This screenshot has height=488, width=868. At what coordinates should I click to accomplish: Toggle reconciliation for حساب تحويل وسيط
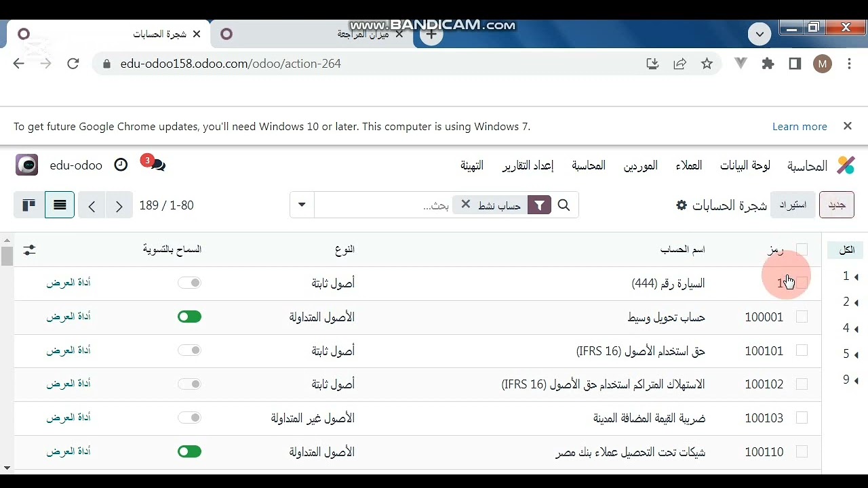tap(190, 317)
